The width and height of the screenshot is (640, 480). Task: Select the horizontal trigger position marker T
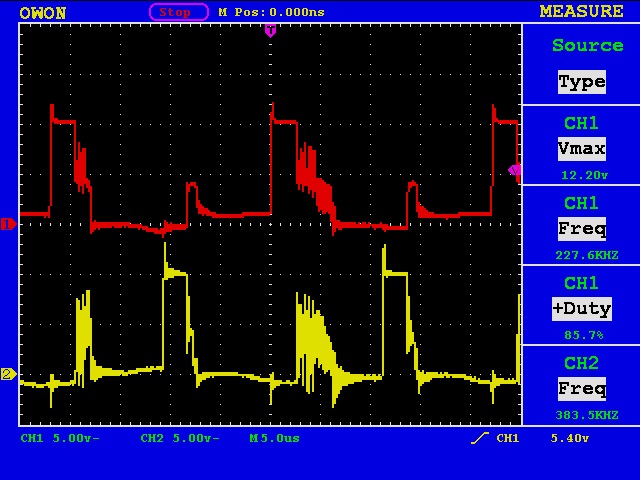point(270,31)
